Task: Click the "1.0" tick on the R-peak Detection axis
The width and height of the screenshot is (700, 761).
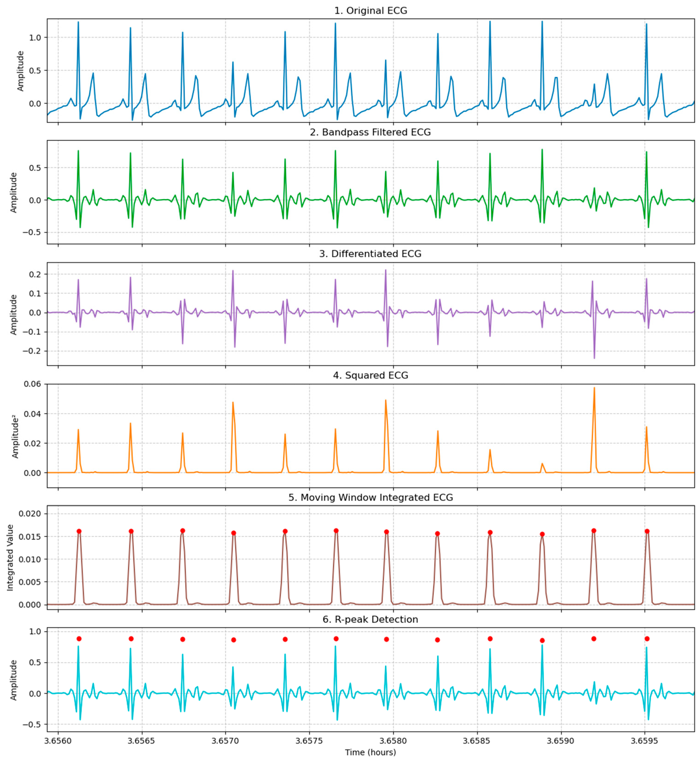Action: pos(34,631)
